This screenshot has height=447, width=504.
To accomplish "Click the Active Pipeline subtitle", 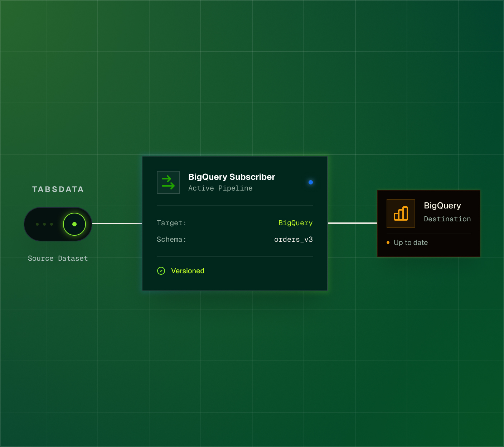I will [220, 188].
